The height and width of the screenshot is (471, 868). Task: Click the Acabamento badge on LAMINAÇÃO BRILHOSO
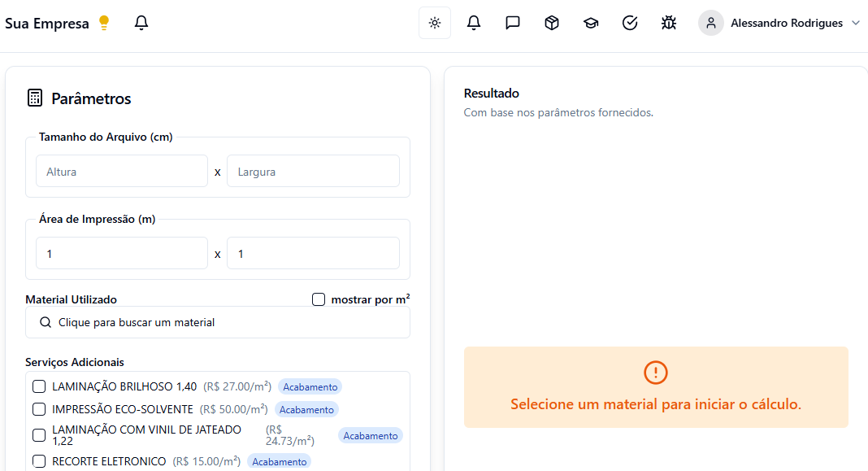click(x=310, y=386)
